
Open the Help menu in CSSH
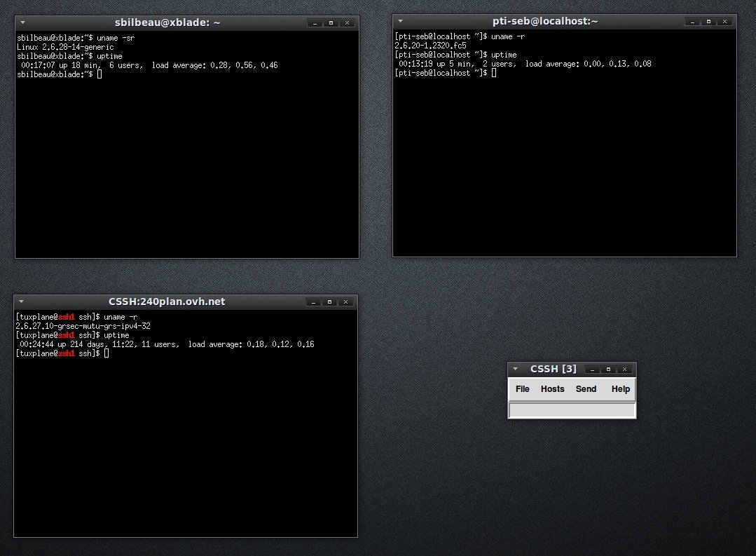(x=620, y=389)
